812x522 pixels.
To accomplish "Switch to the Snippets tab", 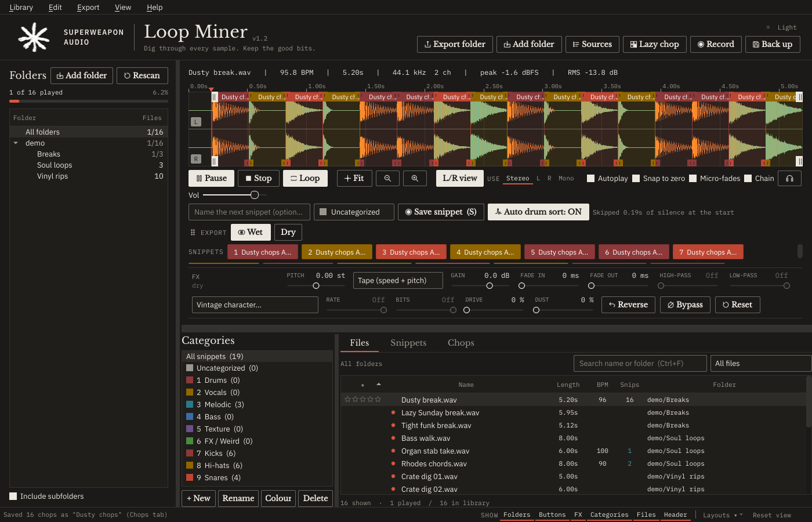I will 408,343.
